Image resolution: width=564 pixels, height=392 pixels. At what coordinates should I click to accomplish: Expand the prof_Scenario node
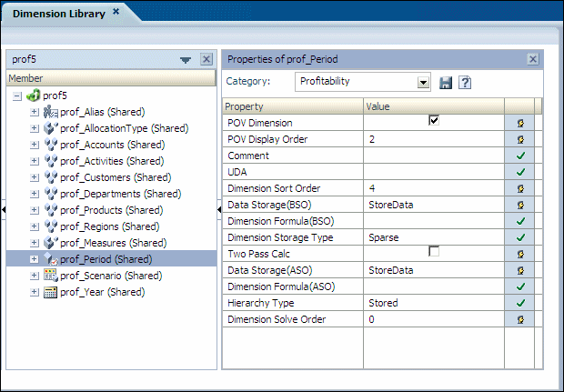click(35, 276)
